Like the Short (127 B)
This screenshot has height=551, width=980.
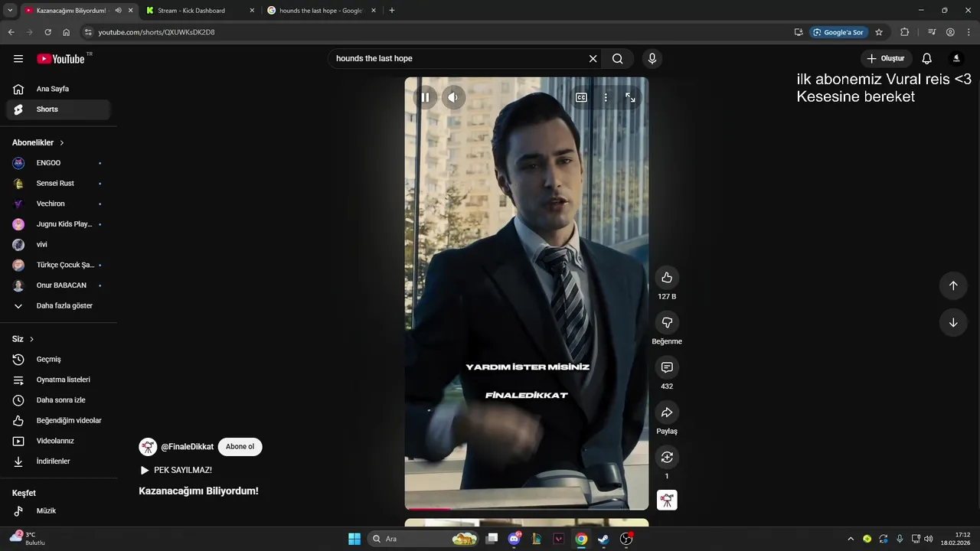point(667,278)
